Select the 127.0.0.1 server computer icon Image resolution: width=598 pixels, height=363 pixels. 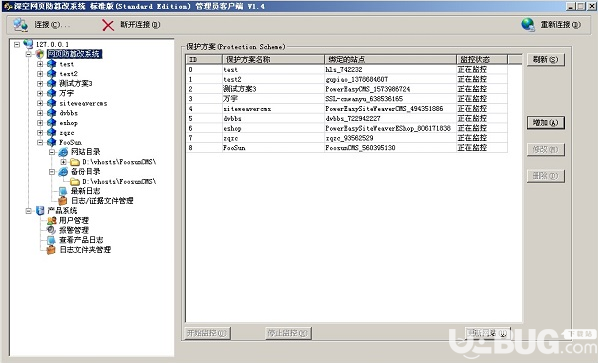point(28,44)
